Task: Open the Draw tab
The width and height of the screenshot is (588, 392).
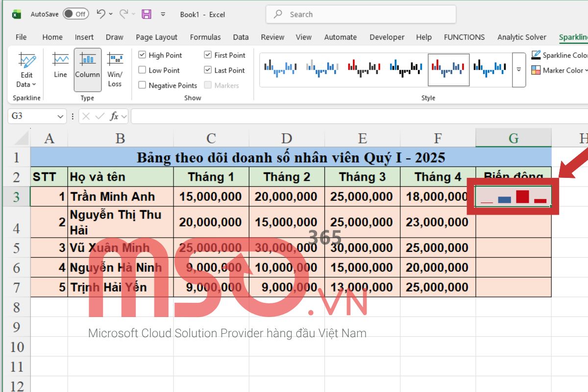Action: tap(115, 37)
